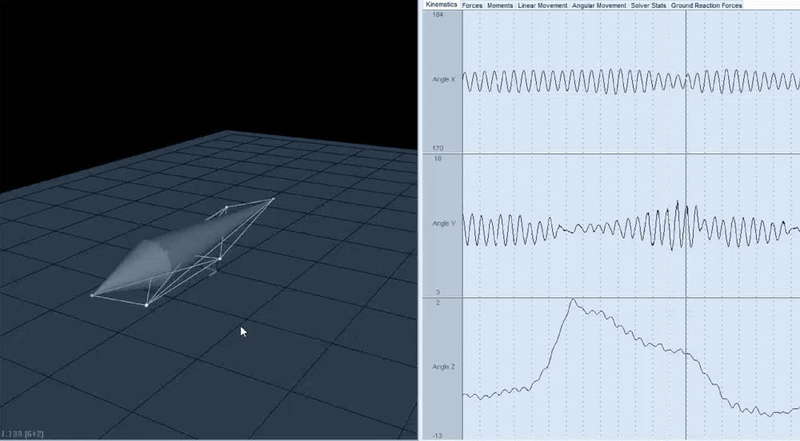Switch to the Angular Movement tab
This screenshot has height=441, width=800.
[599, 5]
